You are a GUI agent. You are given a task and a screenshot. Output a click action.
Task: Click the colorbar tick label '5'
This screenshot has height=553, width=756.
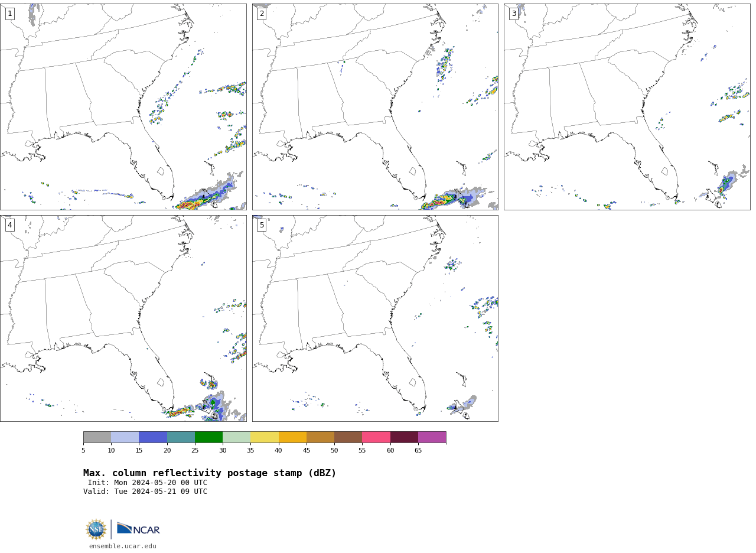tap(83, 451)
